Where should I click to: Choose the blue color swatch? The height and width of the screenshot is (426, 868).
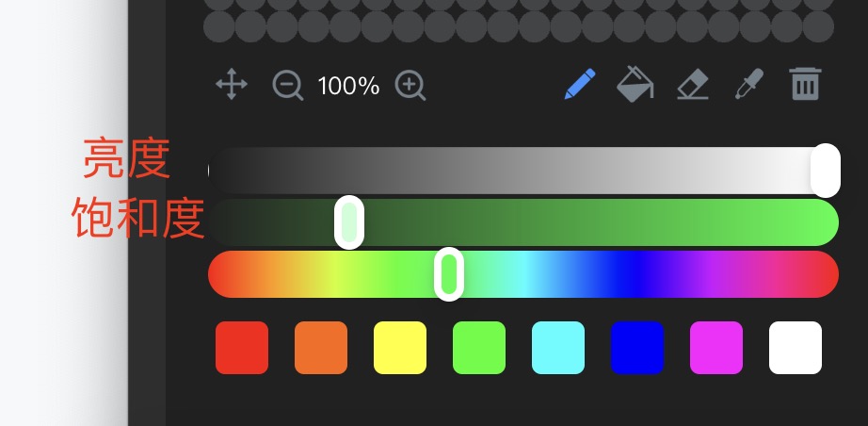point(637,348)
